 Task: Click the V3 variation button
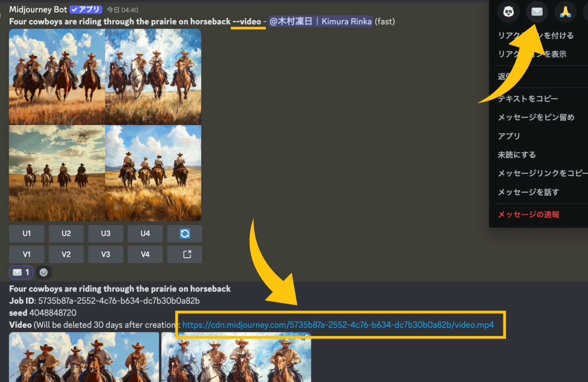pos(106,254)
